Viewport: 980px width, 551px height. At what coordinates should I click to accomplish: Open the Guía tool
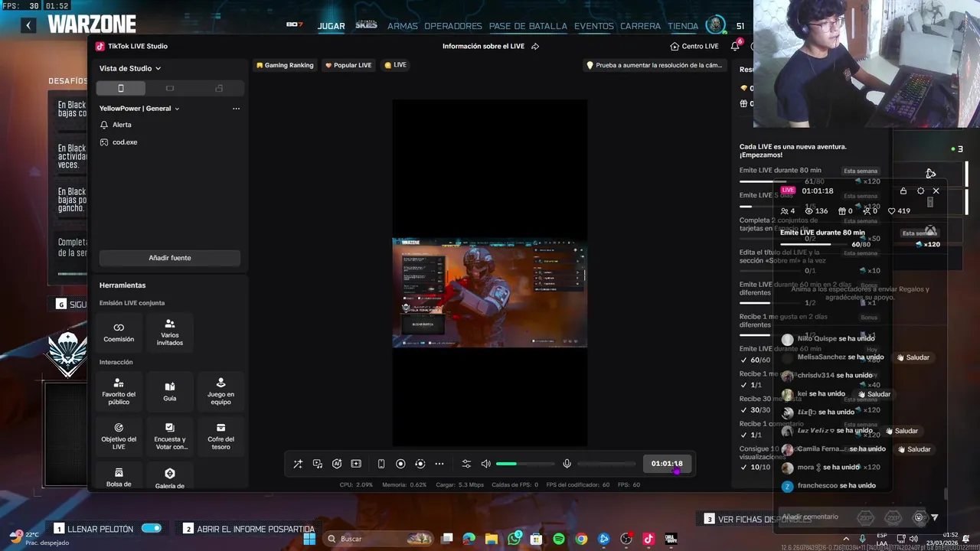(x=170, y=391)
